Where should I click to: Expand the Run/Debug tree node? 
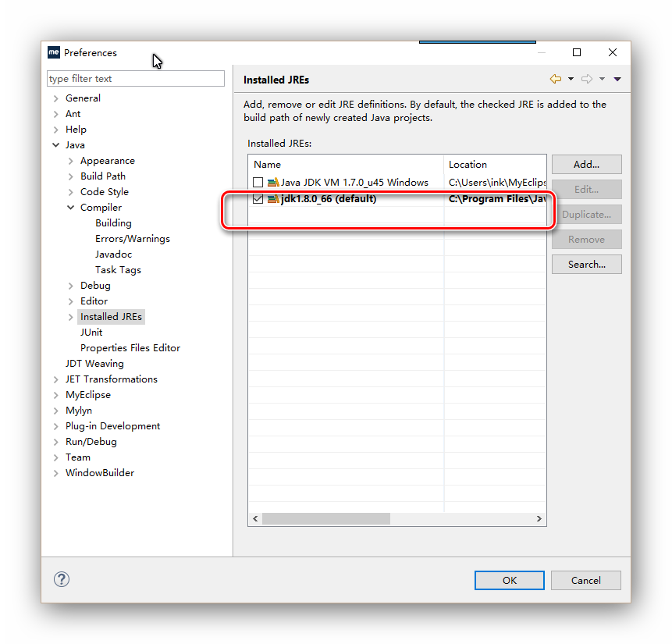tap(55, 442)
